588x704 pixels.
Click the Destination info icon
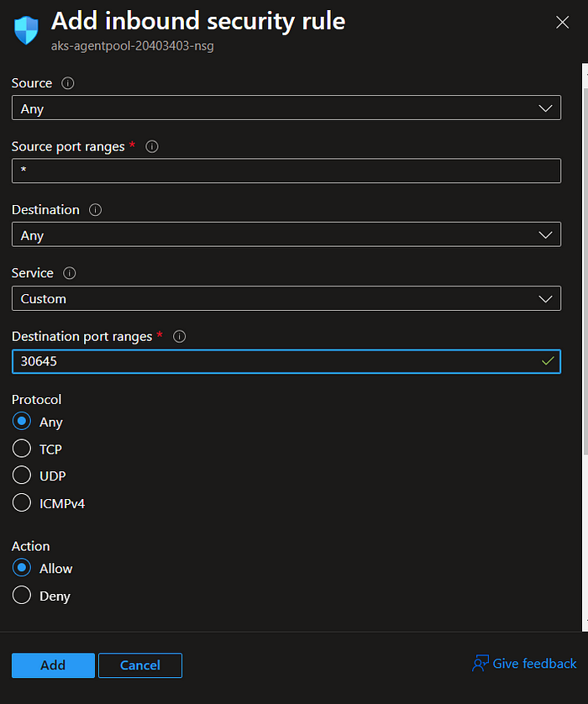click(x=95, y=210)
